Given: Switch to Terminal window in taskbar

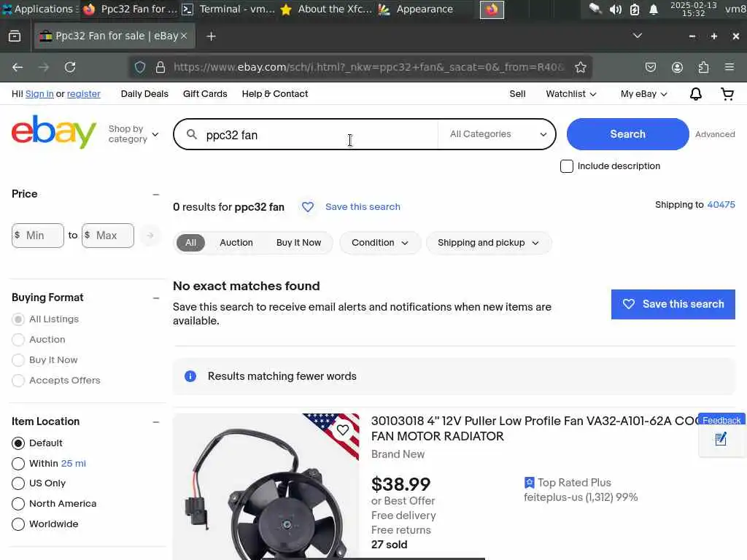Looking at the screenshot, I should pyautogui.click(x=228, y=9).
